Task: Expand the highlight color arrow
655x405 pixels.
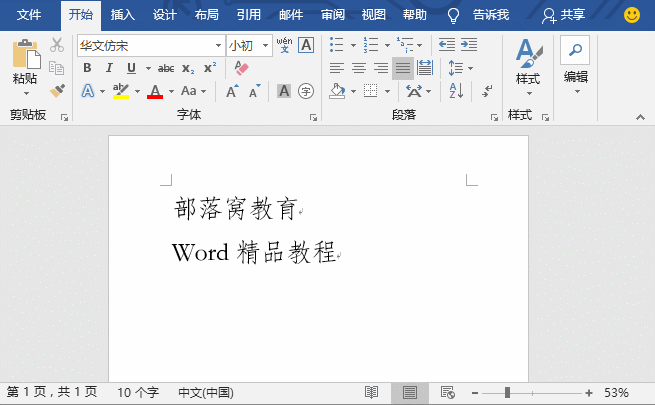Action: 137,91
